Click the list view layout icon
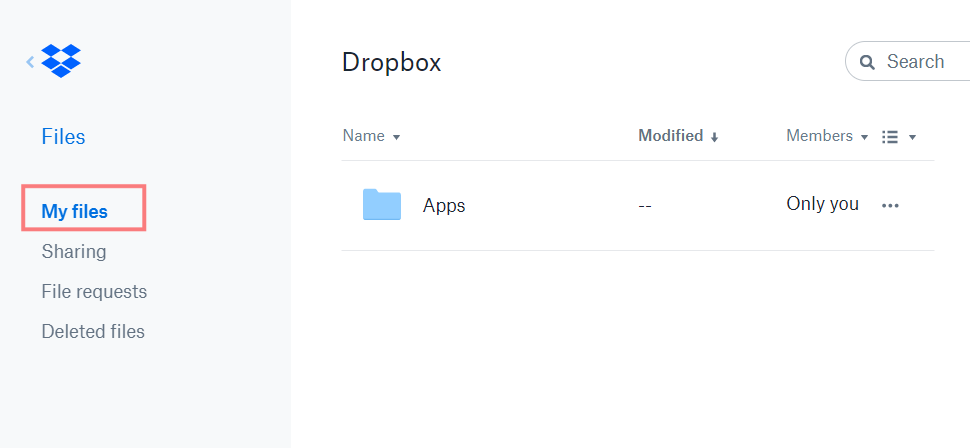Viewport: 970px width, 448px height. pos(890,136)
